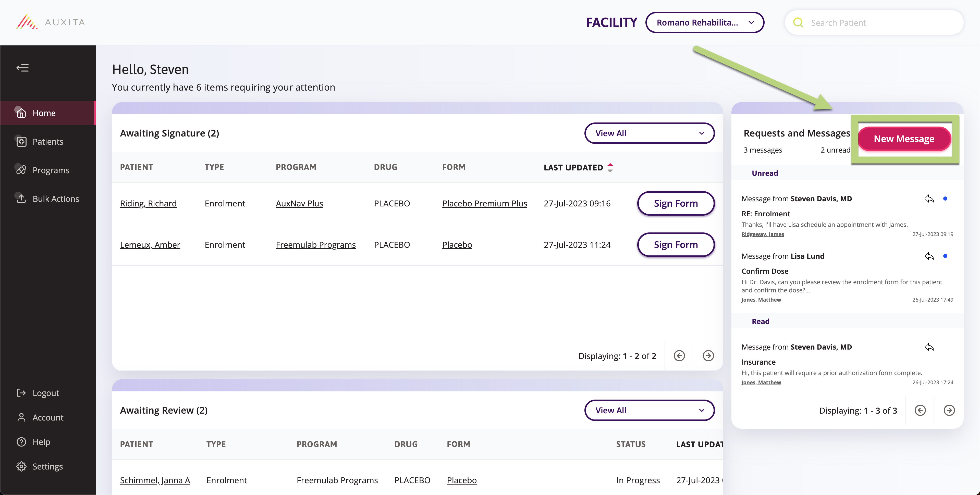Sign Form for patient Riding, Richard
This screenshot has width=980, height=495.
pyautogui.click(x=676, y=203)
